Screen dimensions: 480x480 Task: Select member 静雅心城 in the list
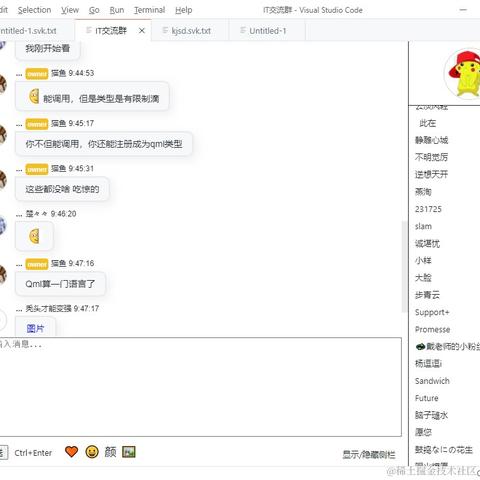431,140
